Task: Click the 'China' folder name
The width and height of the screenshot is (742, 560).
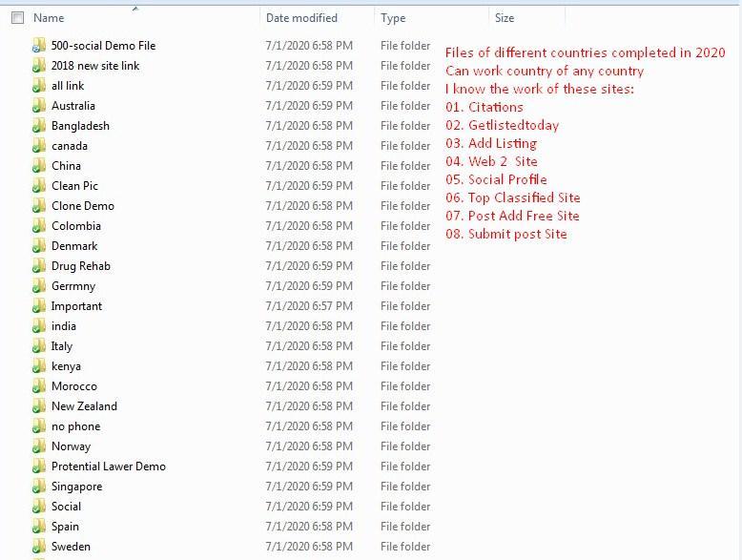Action: pyautogui.click(x=66, y=166)
